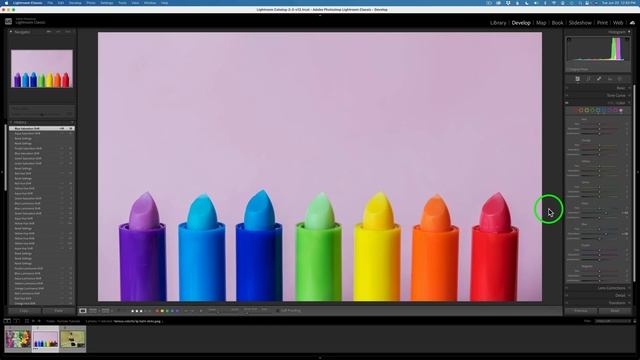Collapse the Navigator panel
The width and height of the screenshot is (640, 360).
click(x=11, y=32)
